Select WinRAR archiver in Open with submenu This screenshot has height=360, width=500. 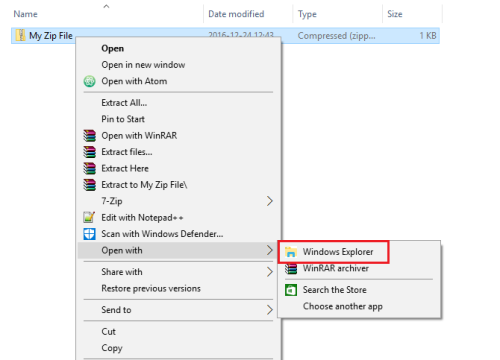click(x=359, y=269)
